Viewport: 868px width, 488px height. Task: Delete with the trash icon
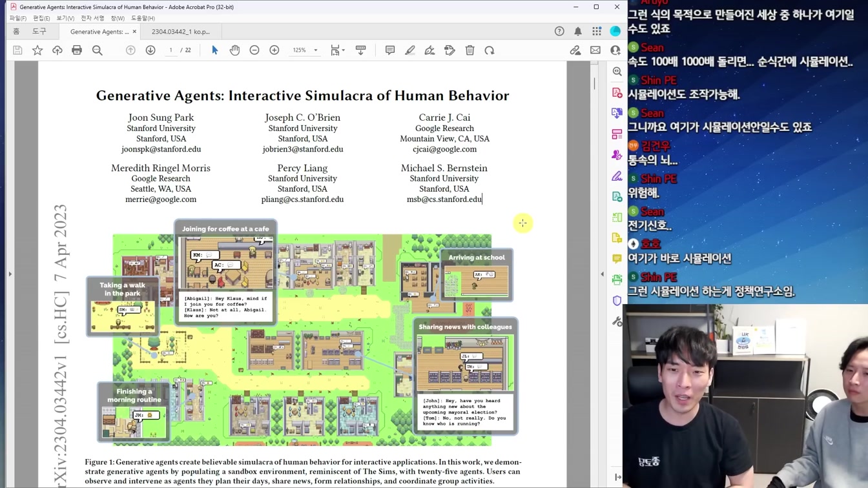[470, 50]
